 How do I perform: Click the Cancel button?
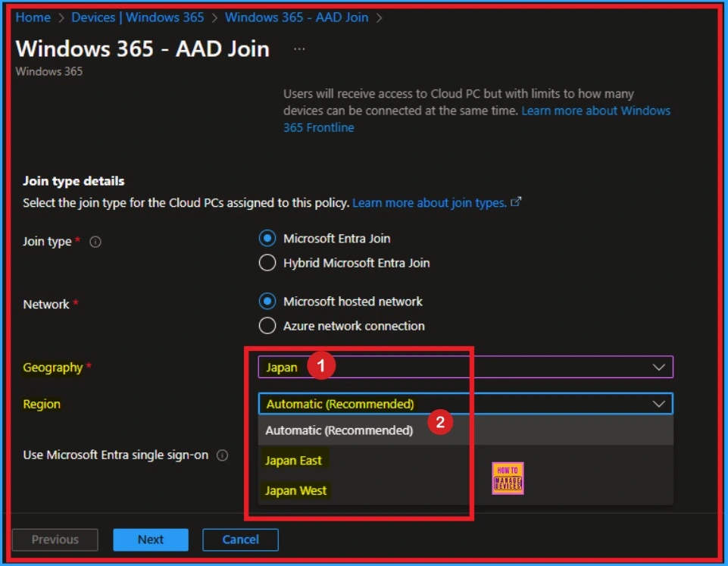point(240,539)
